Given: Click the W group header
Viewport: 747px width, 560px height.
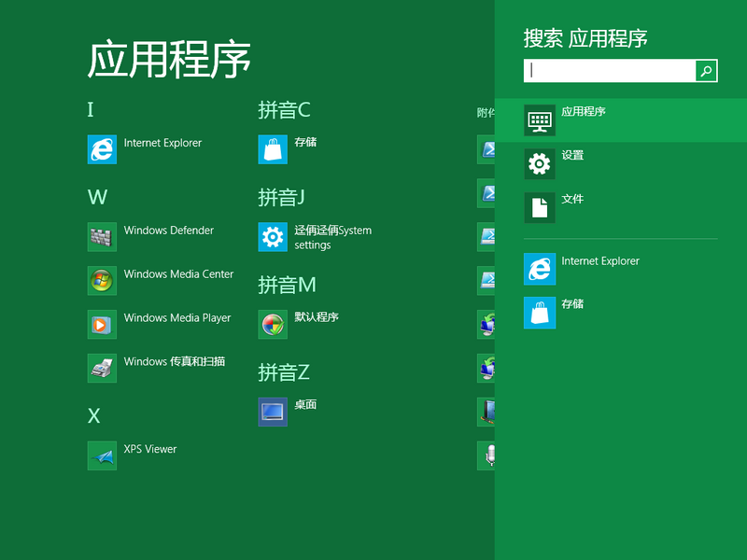Looking at the screenshot, I should click(x=98, y=197).
